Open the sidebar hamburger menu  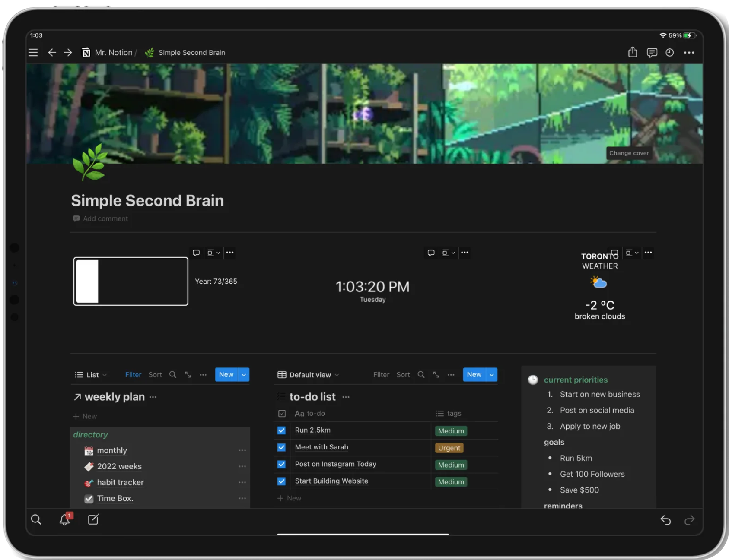click(33, 53)
